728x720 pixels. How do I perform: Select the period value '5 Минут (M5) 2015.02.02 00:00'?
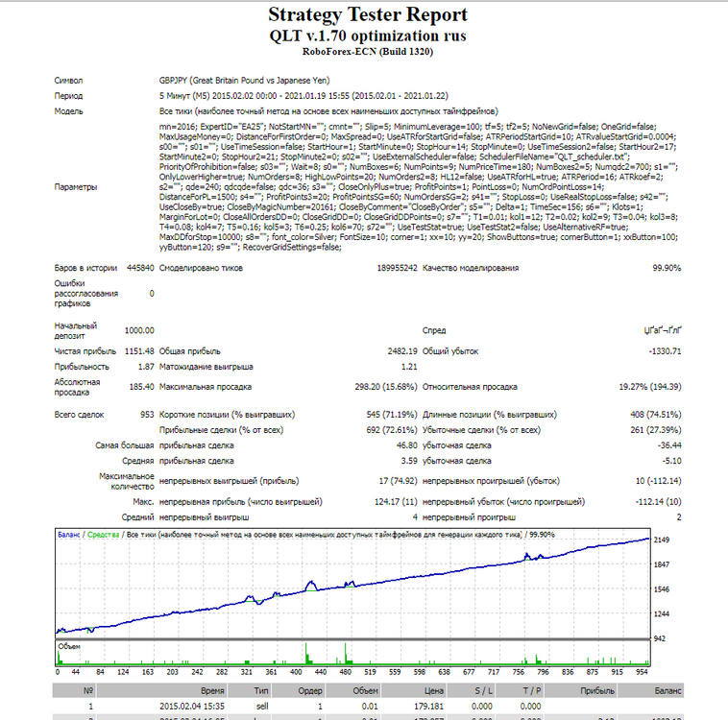218,96
